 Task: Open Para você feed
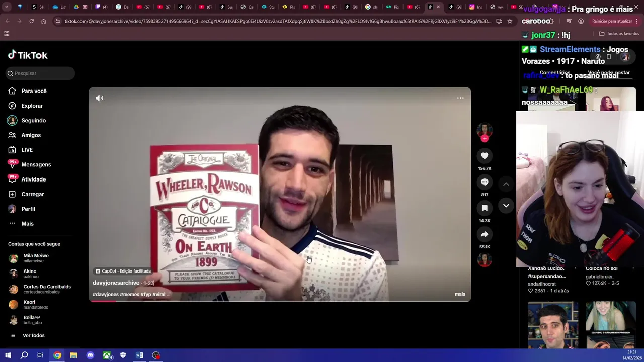click(34, 91)
